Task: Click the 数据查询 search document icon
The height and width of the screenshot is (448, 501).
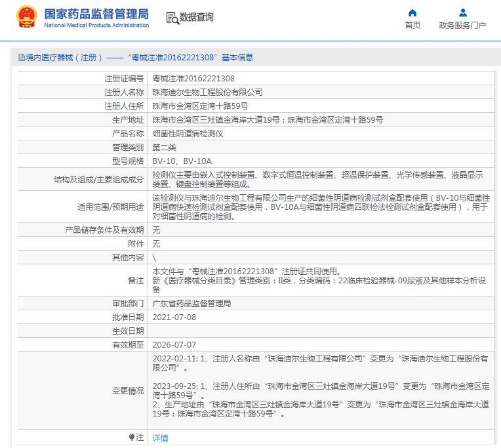Action: coord(172,18)
